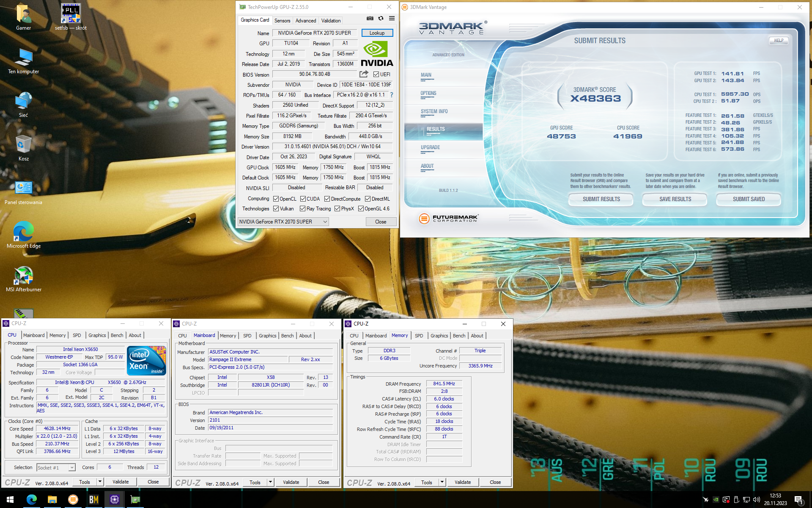Open the Bench tab in Mainboard CPU-Z window

coord(287,336)
